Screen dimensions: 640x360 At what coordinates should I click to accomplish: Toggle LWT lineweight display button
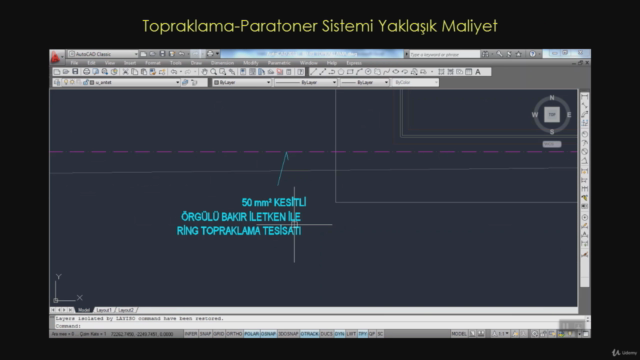351,334
